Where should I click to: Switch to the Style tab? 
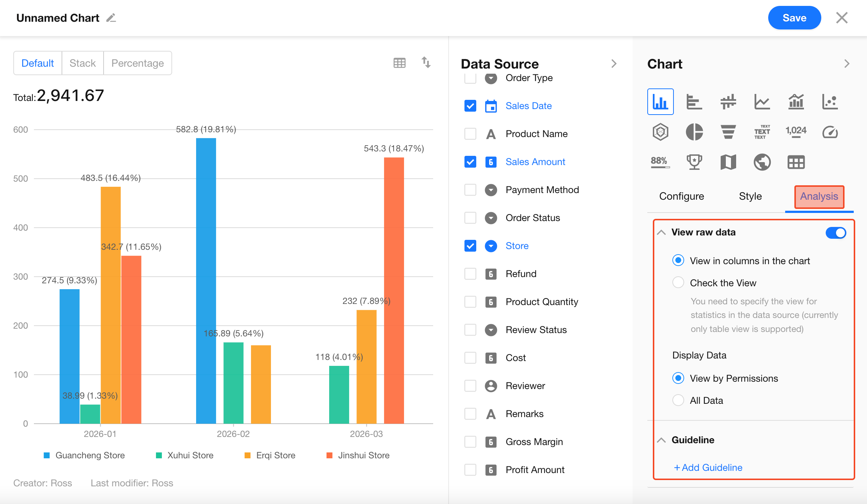pyautogui.click(x=750, y=196)
